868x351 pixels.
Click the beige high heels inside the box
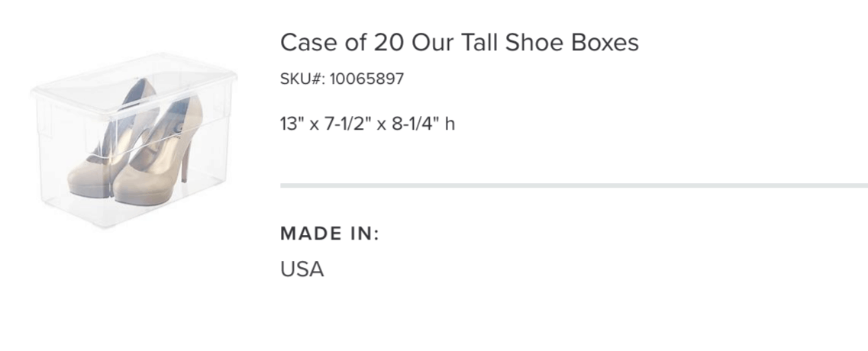pos(136,143)
